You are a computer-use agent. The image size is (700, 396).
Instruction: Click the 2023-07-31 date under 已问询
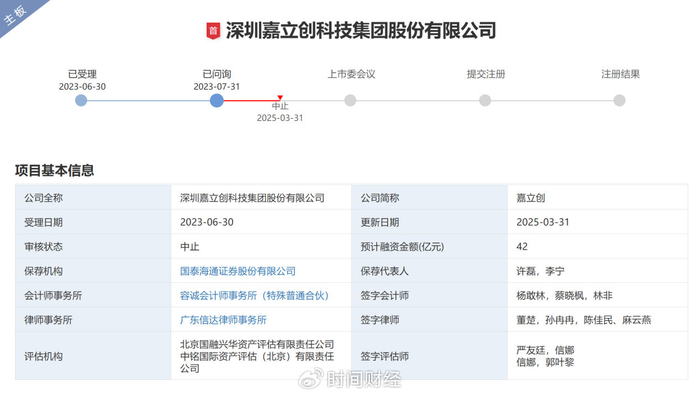(217, 87)
